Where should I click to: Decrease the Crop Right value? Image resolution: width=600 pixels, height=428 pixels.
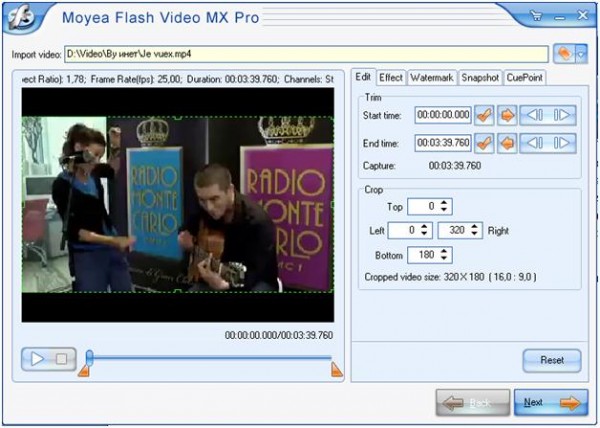click(x=475, y=234)
